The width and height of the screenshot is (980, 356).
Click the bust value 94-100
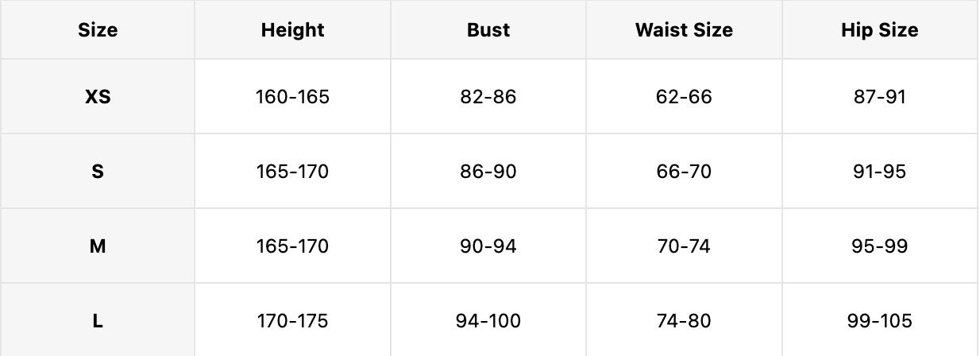tap(488, 321)
